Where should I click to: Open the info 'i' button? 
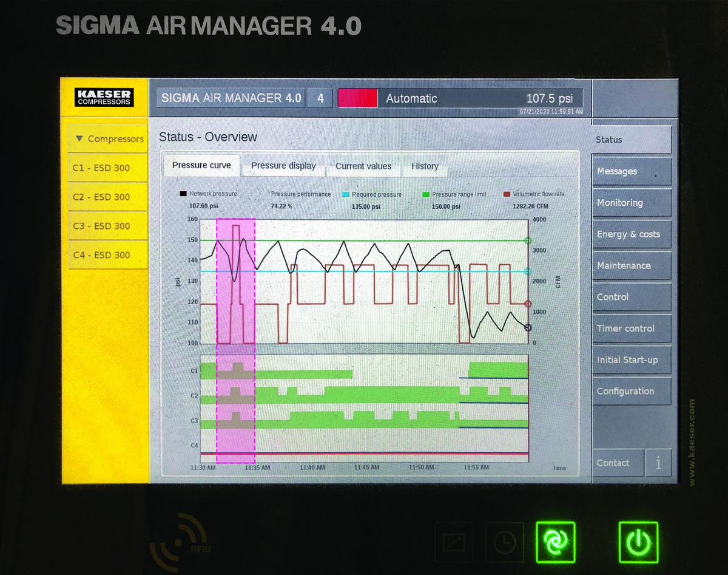coord(658,463)
